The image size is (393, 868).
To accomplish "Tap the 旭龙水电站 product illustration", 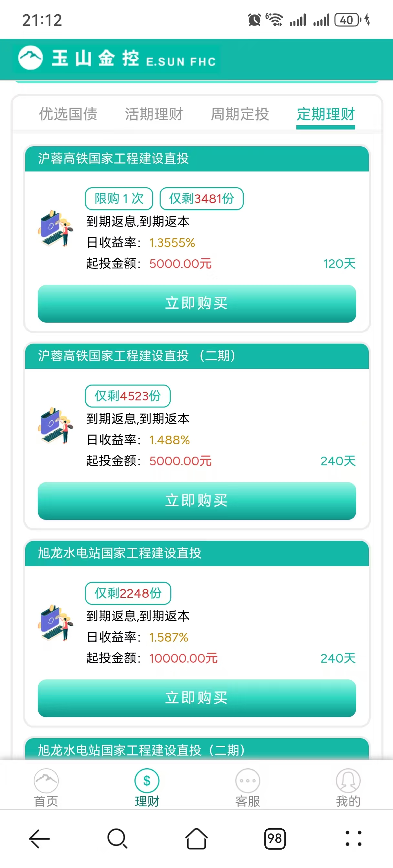I will click(56, 623).
